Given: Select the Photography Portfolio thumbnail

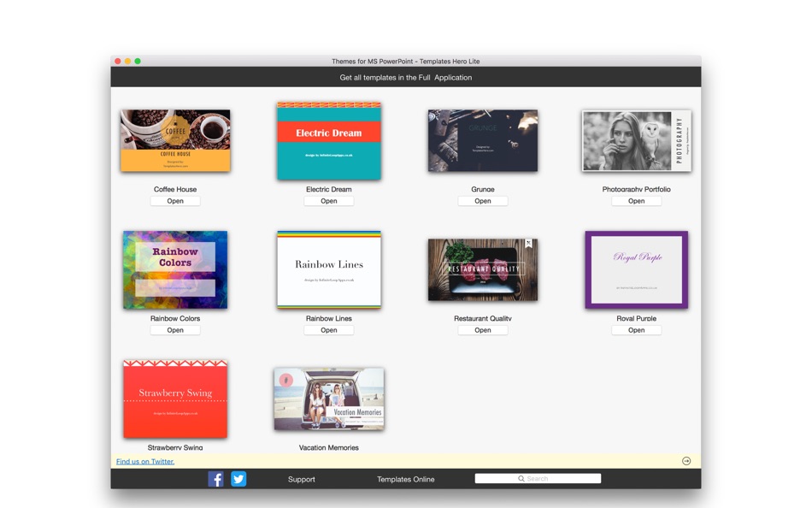Looking at the screenshot, I should point(637,140).
